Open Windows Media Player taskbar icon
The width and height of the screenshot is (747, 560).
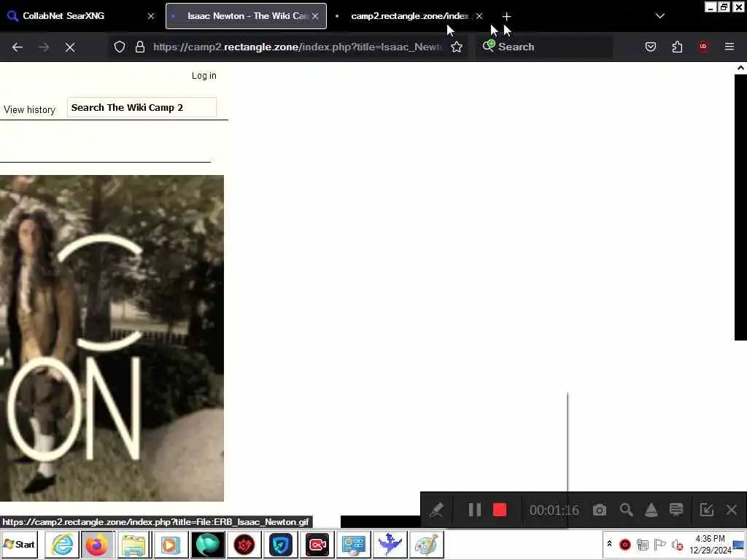(171, 544)
